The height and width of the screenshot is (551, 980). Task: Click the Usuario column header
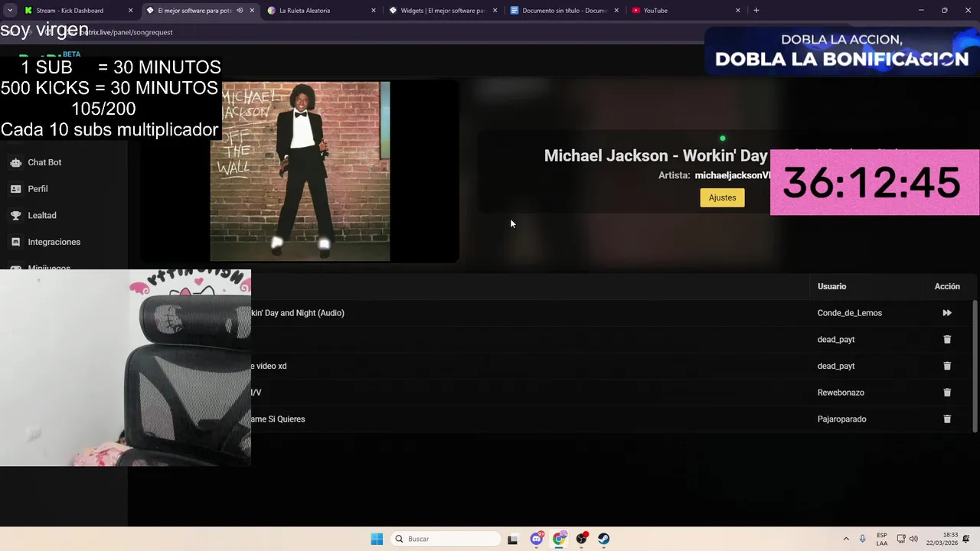(x=831, y=286)
